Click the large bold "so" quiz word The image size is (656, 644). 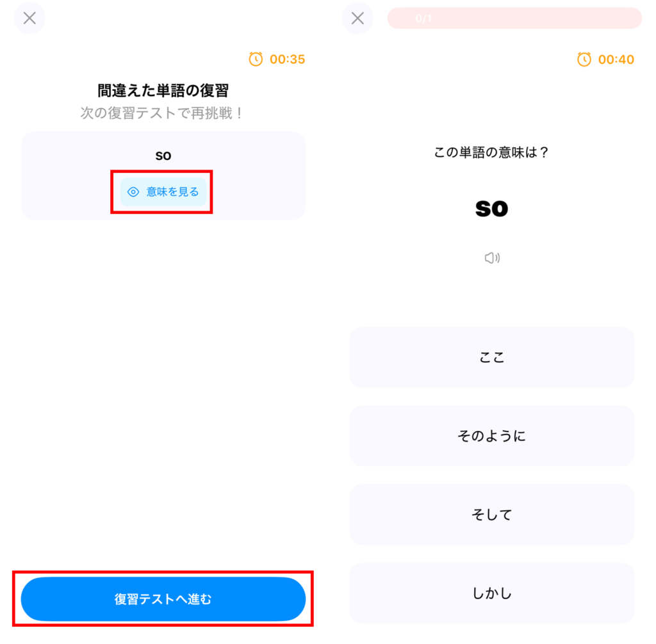point(491,208)
